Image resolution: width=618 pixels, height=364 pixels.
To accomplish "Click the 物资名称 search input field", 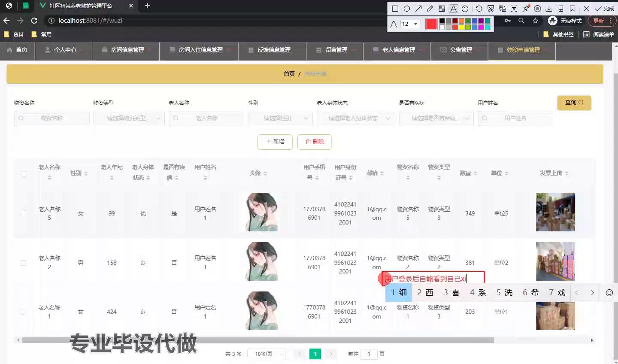I will (52, 118).
